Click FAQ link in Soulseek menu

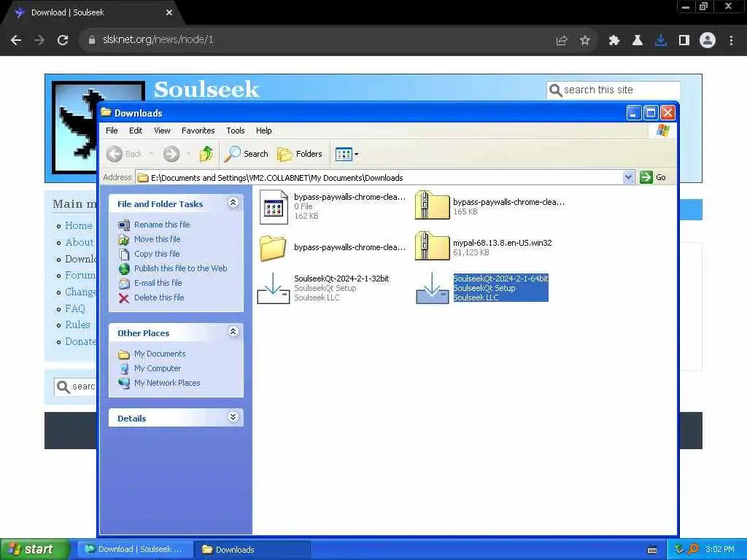tap(75, 308)
